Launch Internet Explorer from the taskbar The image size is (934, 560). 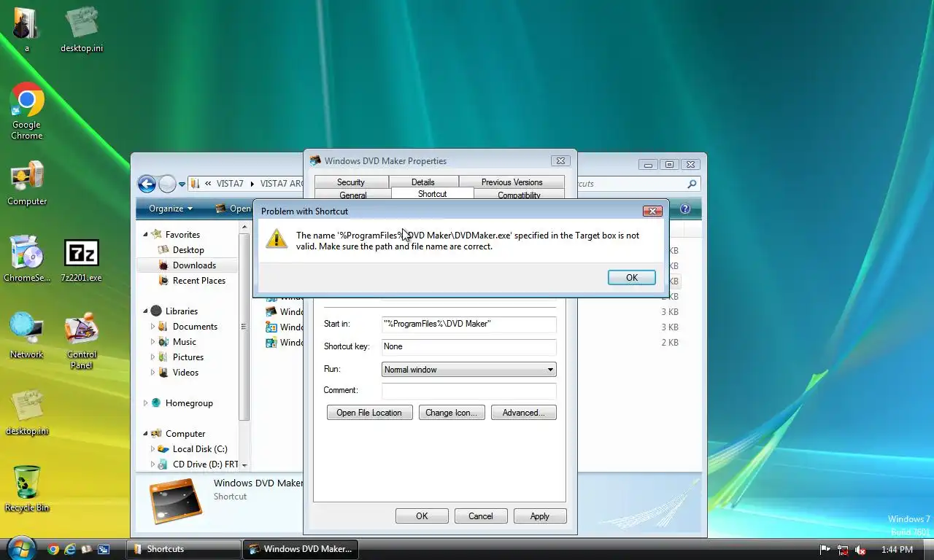click(x=70, y=549)
